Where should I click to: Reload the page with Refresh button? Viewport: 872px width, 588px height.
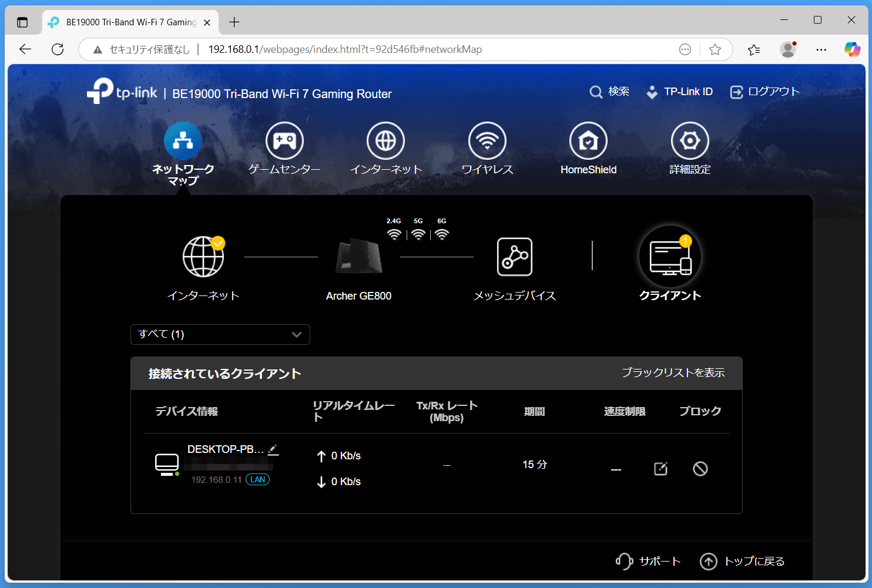pyautogui.click(x=58, y=49)
